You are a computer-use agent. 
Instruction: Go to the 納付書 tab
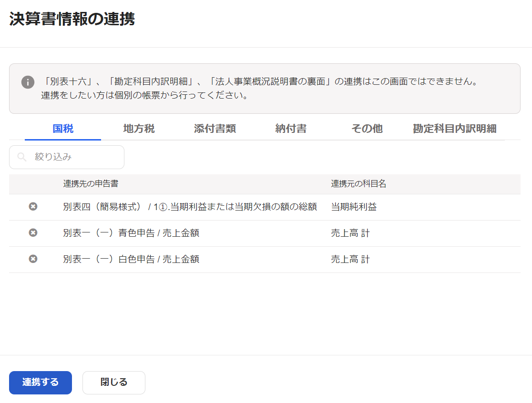pos(291,129)
